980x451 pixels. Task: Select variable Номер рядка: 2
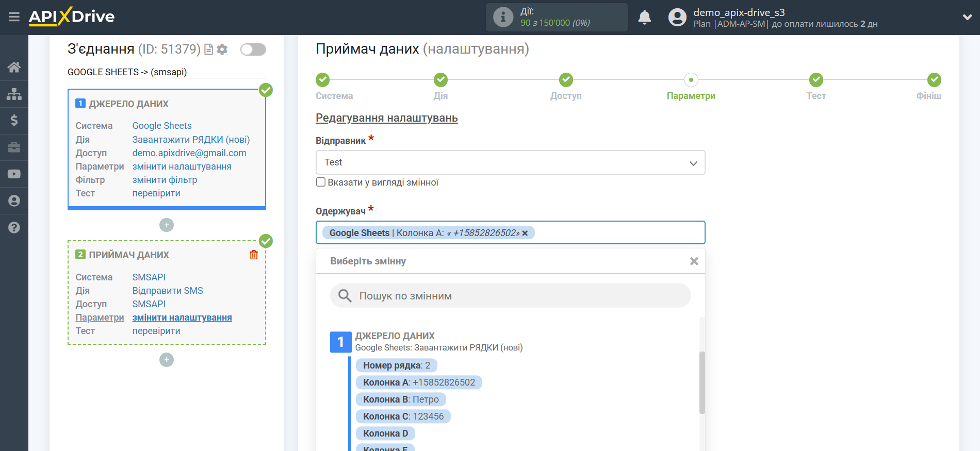click(x=397, y=365)
